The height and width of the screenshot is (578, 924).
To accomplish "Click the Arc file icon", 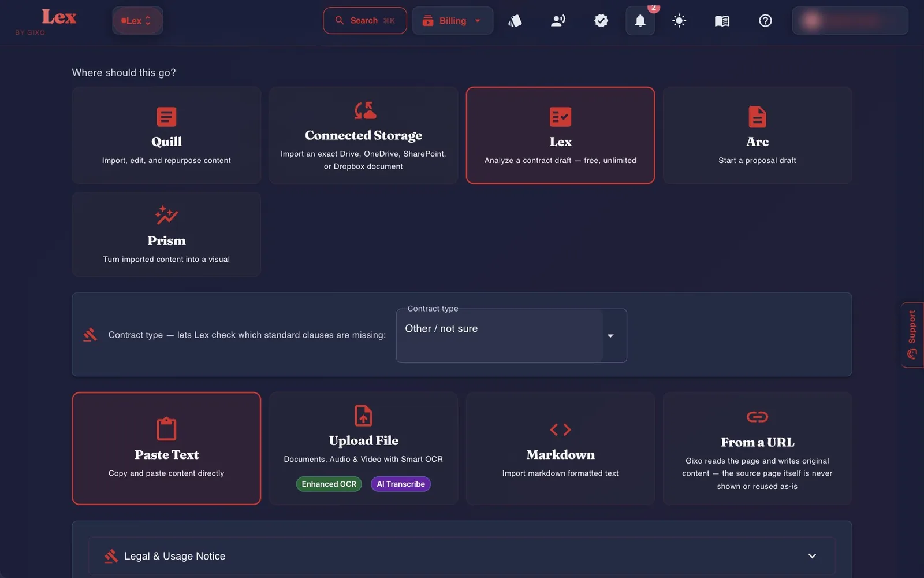I will tap(757, 117).
